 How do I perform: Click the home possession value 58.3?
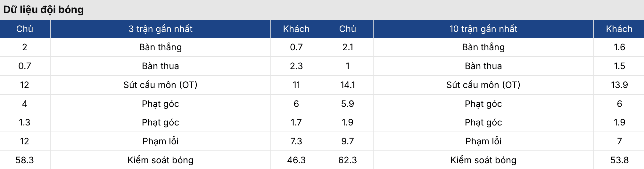25,160
